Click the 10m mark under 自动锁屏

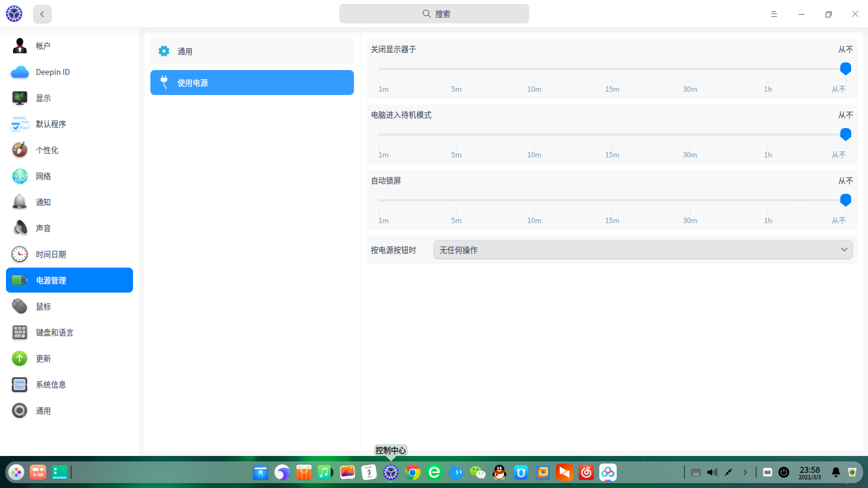point(534,220)
